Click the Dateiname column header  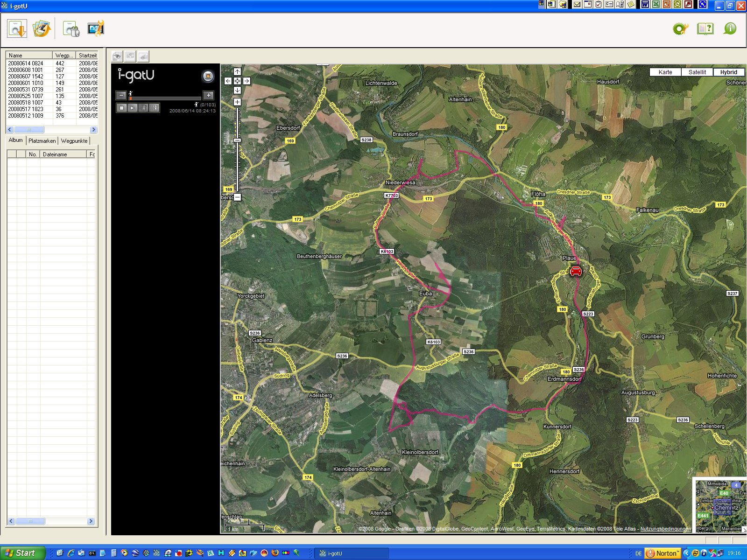[63, 154]
